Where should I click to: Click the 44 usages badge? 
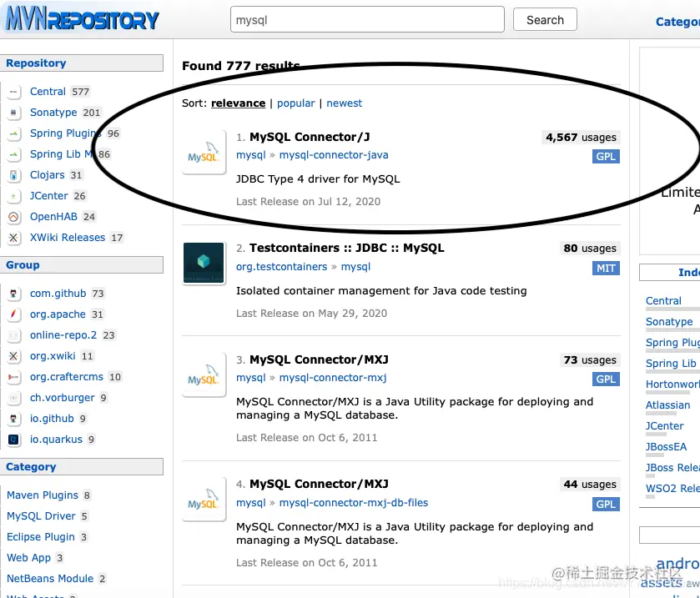[x=590, y=485]
